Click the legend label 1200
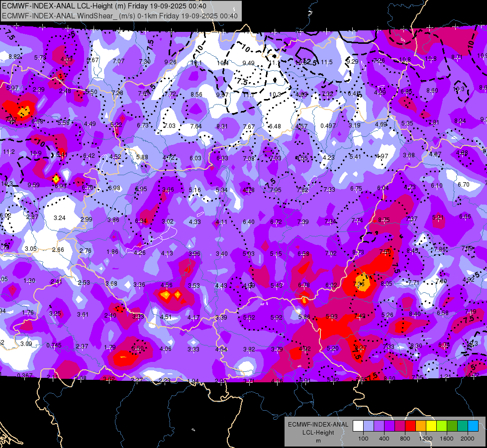The image size is (487, 448). (x=425, y=439)
